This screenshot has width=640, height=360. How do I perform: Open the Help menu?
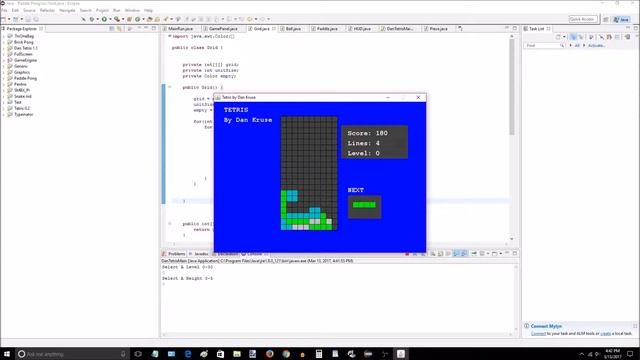pos(148,10)
